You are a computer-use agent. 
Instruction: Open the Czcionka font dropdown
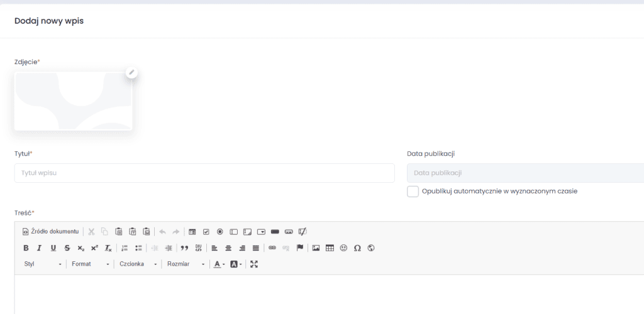(138, 264)
